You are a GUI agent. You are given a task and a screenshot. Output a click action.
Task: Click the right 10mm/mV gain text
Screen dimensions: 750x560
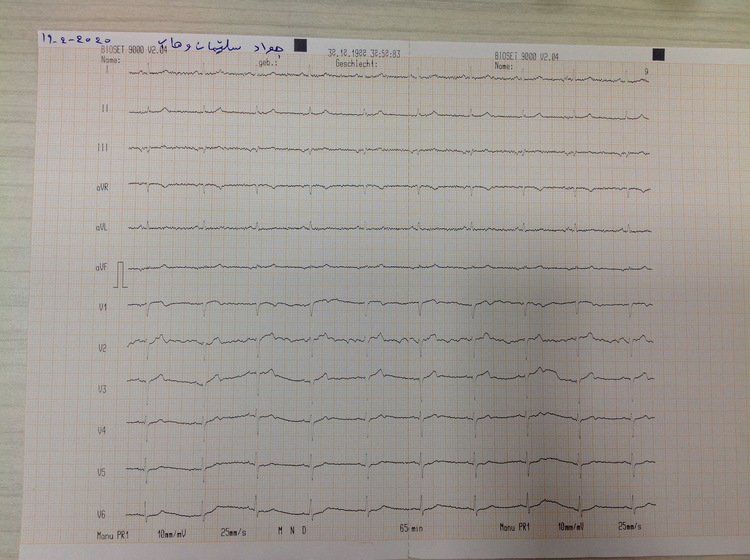coord(571,527)
